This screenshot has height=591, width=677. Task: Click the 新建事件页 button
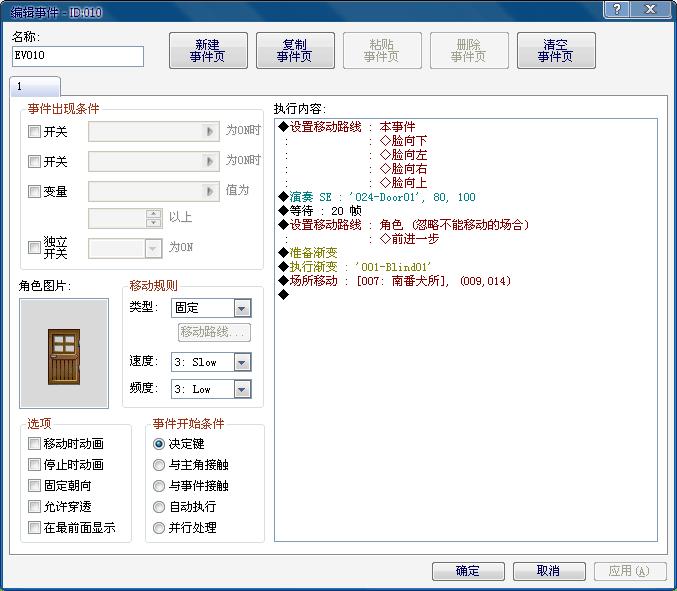[208, 51]
